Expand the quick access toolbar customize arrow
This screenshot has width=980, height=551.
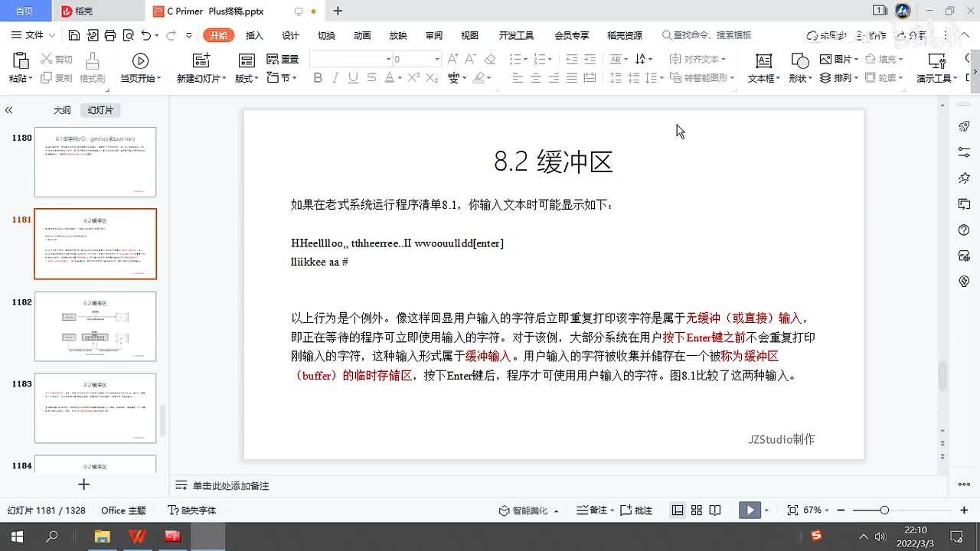[x=189, y=35]
